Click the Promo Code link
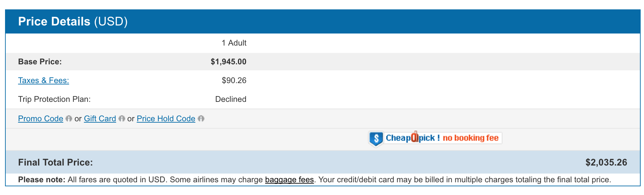This screenshot has width=644, height=195. point(41,119)
